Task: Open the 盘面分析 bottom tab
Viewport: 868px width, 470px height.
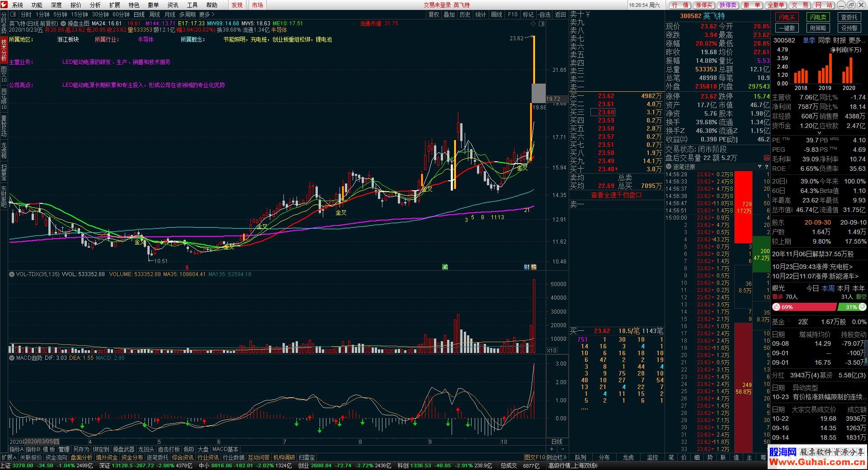Action: [x=81, y=457]
